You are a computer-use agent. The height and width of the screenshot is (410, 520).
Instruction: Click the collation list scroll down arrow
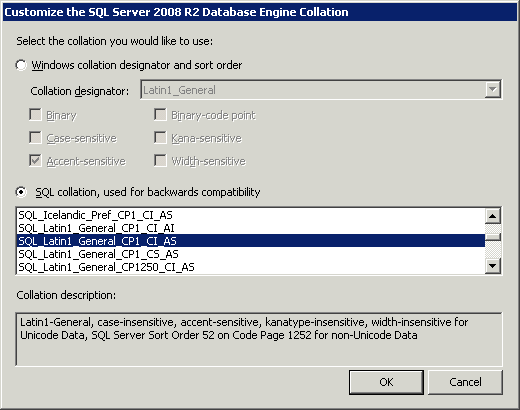[x=493, y=266]
